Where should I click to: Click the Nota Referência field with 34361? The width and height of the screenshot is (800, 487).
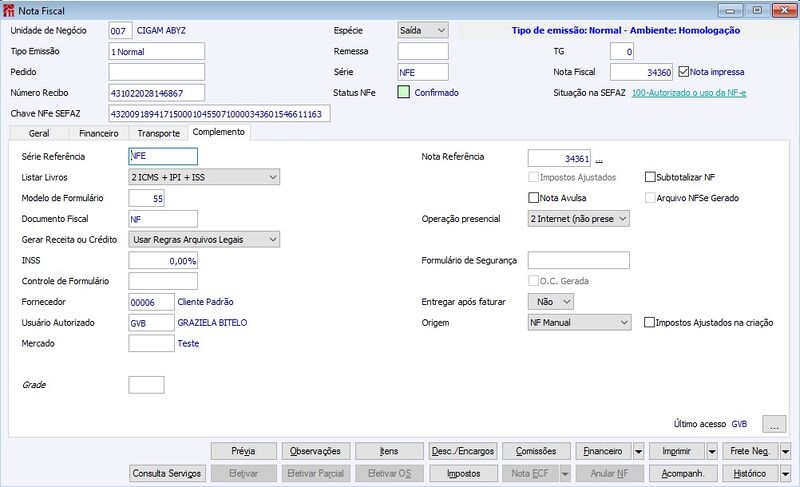click(560, 159)
